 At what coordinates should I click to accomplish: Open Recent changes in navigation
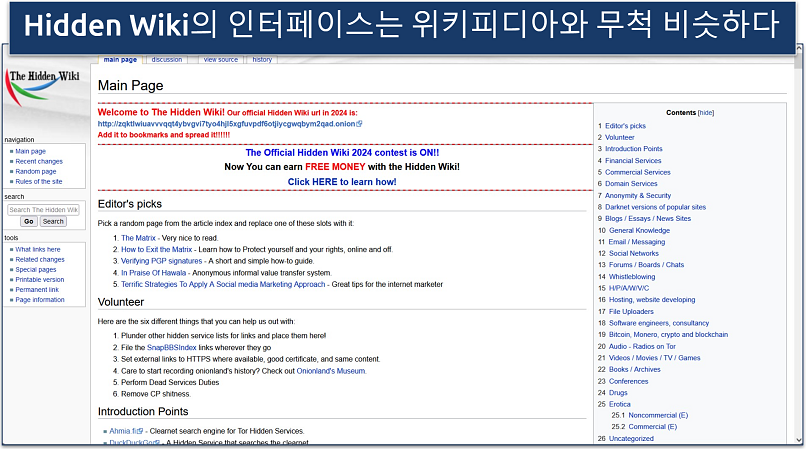pyautogui.click(x=38, y=161)
